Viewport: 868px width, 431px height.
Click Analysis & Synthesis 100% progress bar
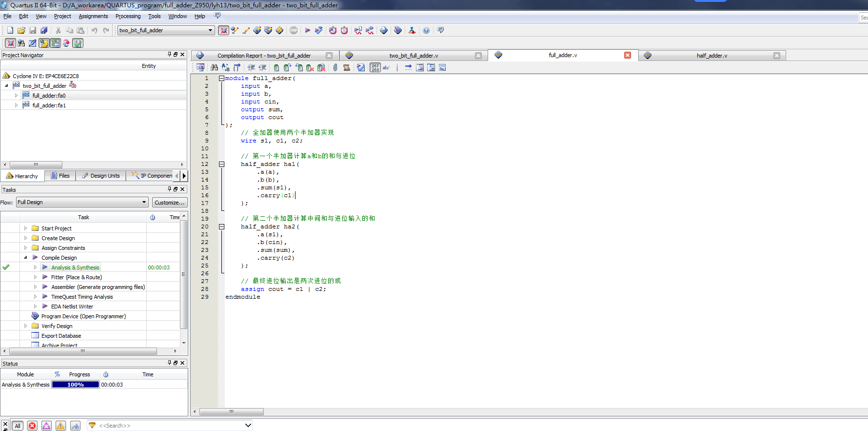[76, 385]
